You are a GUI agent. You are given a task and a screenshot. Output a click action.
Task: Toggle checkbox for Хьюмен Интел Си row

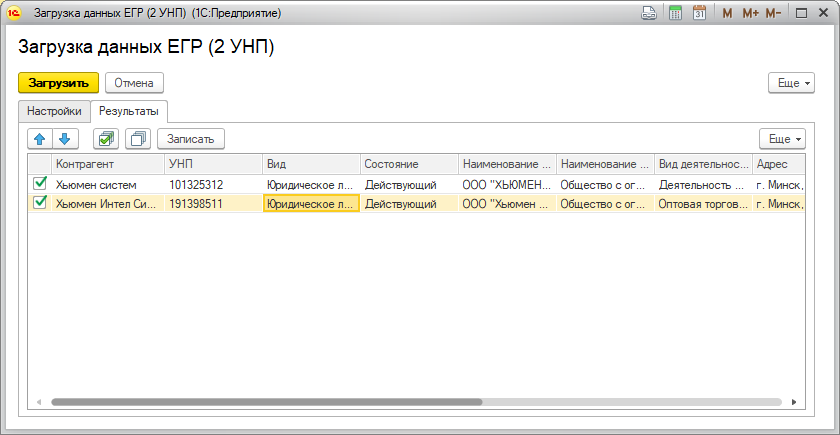click(40, 203)
